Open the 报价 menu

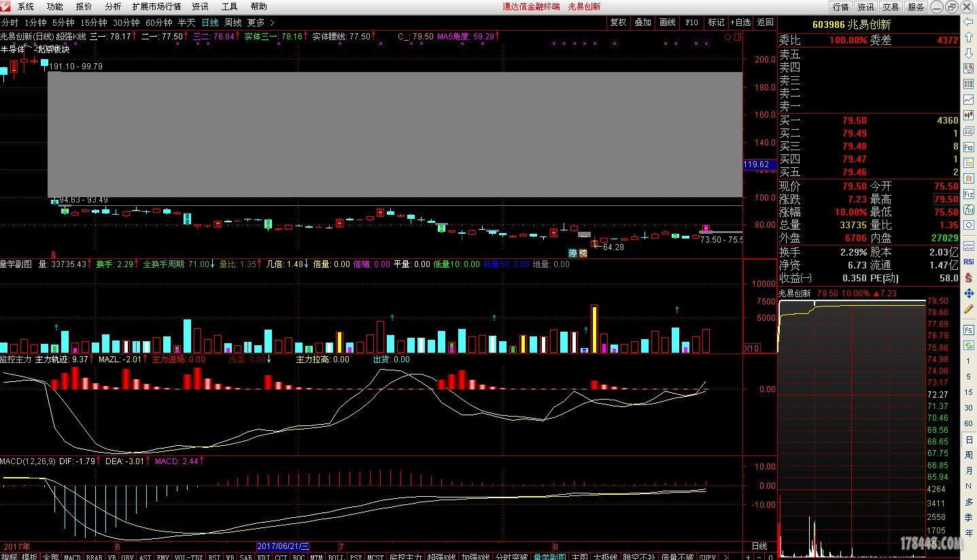coord(84,7)
